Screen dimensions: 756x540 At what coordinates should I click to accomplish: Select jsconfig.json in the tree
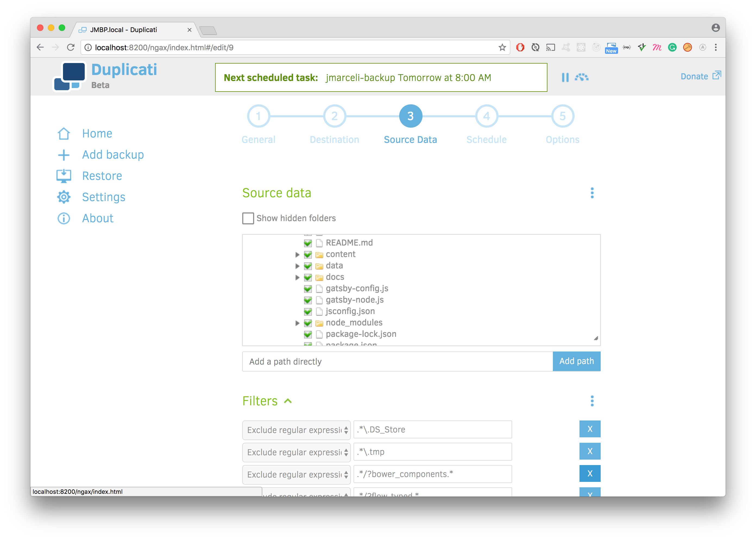pyautogui.click(x=350, y=312)
